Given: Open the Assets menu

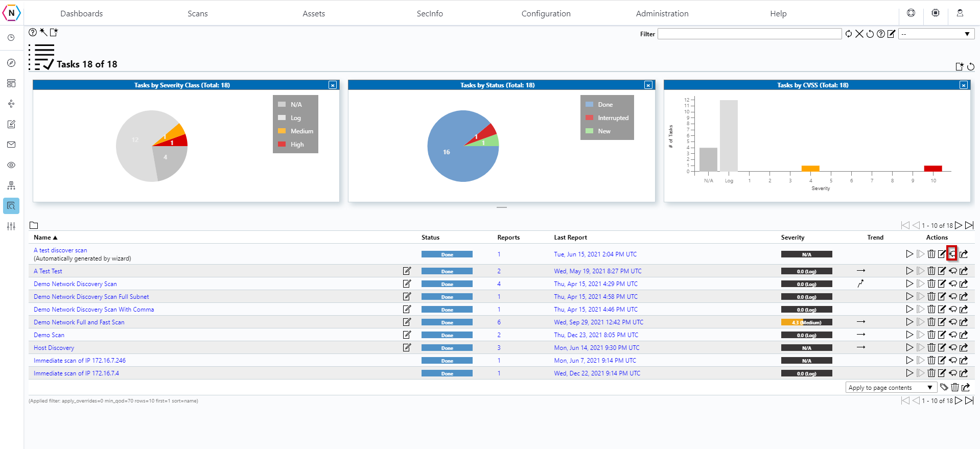Looking at the screenshot, I should coord(314,14).
